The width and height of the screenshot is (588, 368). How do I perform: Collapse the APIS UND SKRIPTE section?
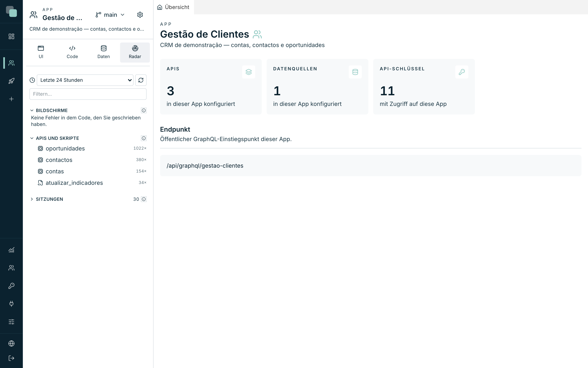[x=32, y=138]
